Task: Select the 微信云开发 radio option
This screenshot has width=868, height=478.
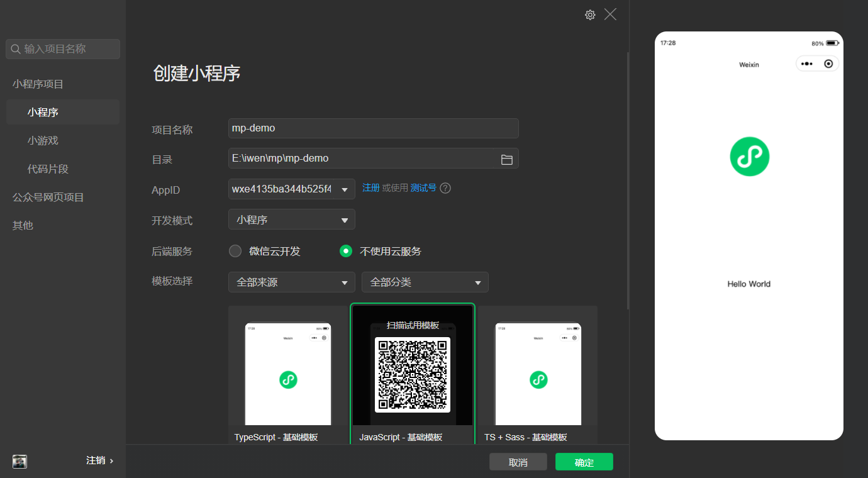Action: [235, 251]
